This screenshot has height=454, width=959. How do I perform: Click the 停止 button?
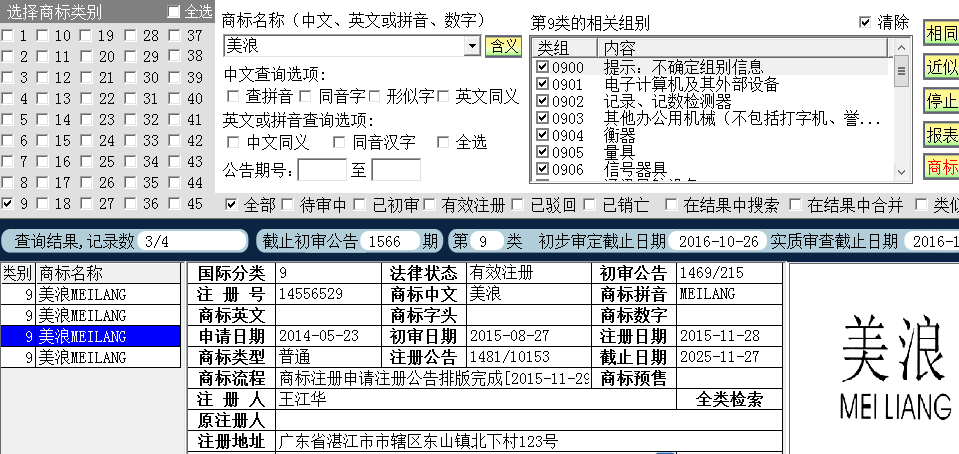[942, 101]
